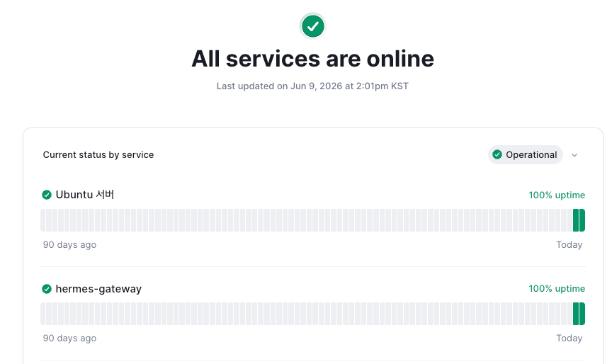612x364 pixels.
Task: Select today's green bar for hermes-gateway
Action: coord(582,314)
